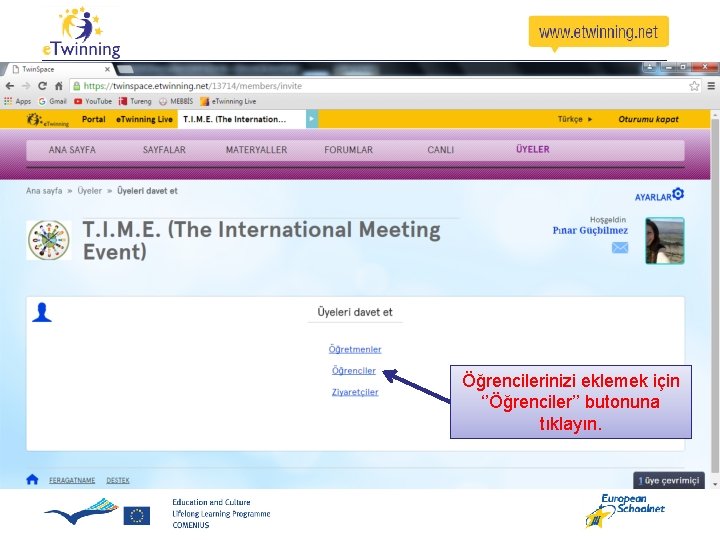Open the browser home icon
The width and height of the screenshot is (720, 540).
pyautogui.click(x=59, y=86)
